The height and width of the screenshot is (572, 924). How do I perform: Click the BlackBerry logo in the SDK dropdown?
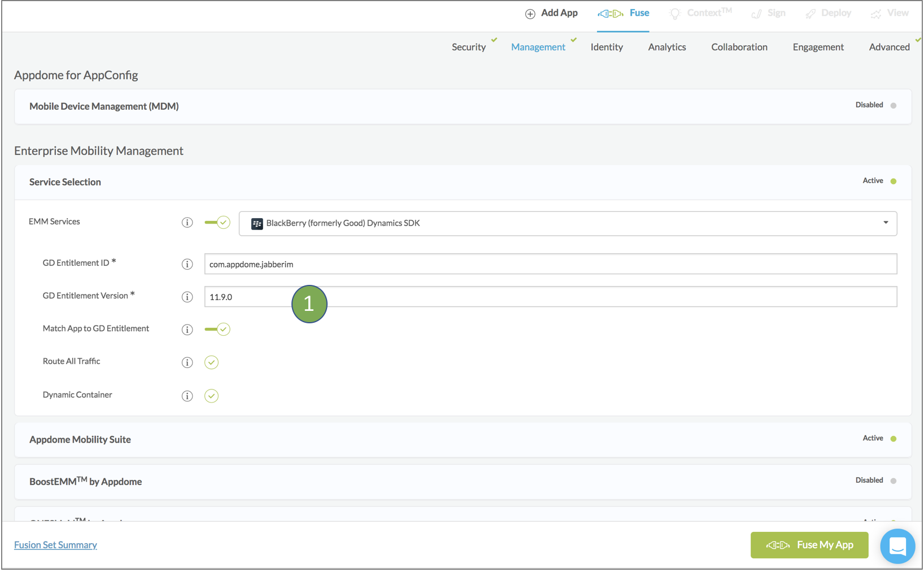coord(257,223)
